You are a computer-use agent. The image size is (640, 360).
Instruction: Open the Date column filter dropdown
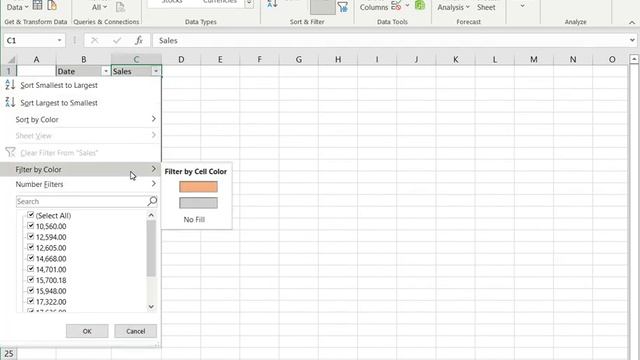point(106,71)
